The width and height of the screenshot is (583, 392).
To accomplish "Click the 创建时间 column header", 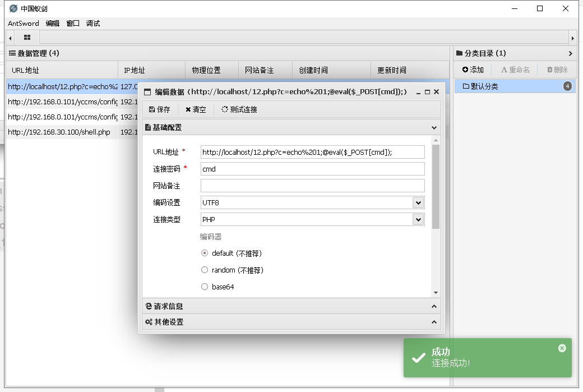I will (x=332, y=70).
